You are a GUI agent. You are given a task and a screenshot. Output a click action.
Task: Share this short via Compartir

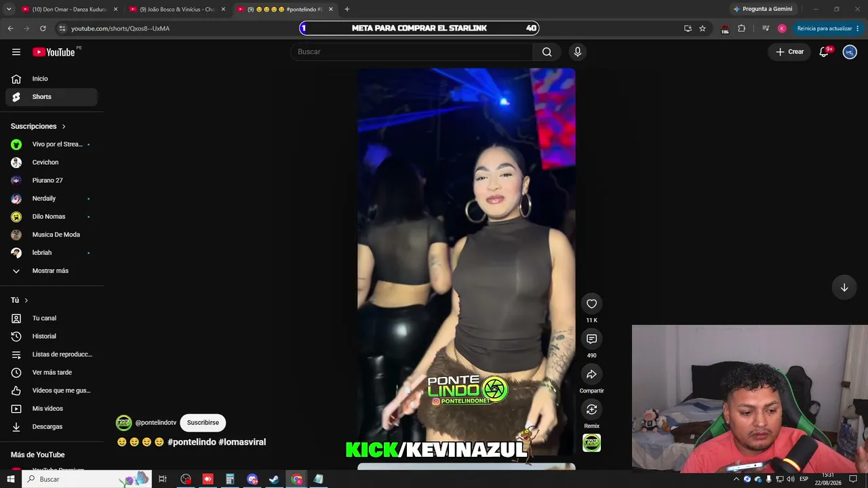pos(591,375)
